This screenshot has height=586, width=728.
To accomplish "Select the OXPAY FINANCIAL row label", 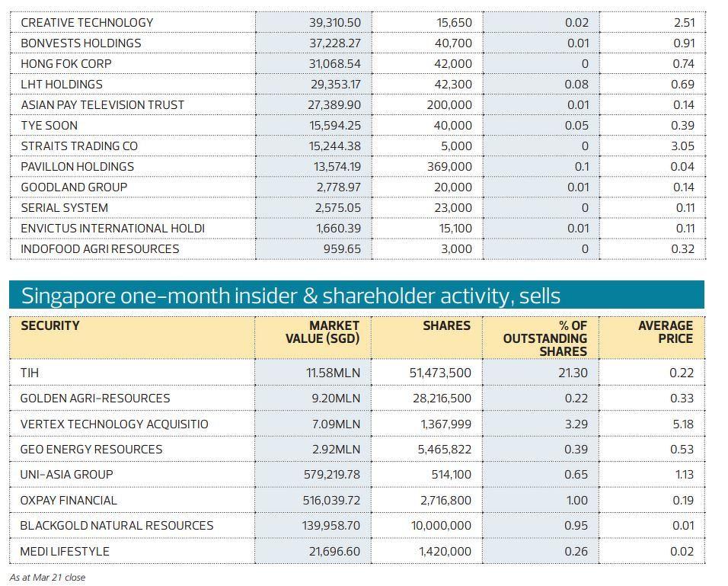I will (x=69, y=501).
